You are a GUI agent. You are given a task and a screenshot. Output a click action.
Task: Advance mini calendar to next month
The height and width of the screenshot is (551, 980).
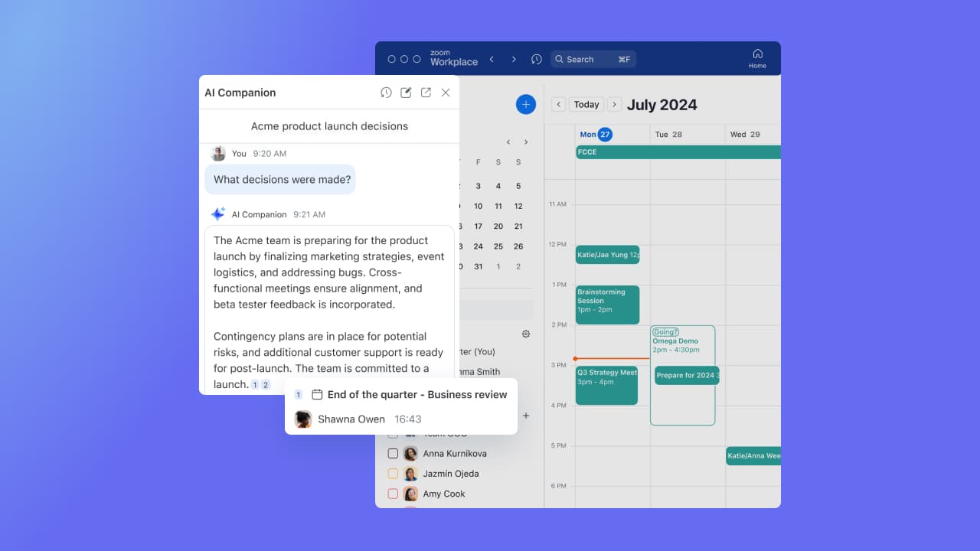click(x=526, y=142)
